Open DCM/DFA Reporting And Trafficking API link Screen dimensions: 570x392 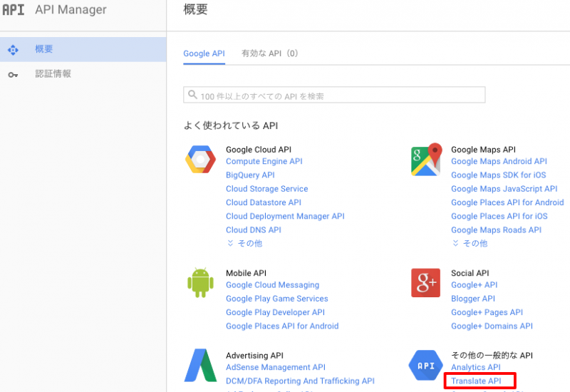[x=300, y=381]
